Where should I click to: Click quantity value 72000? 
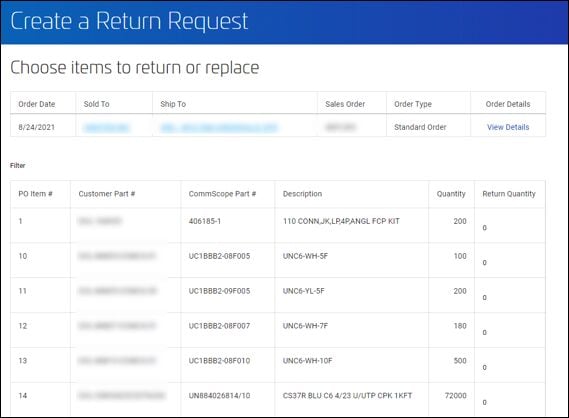455,396
